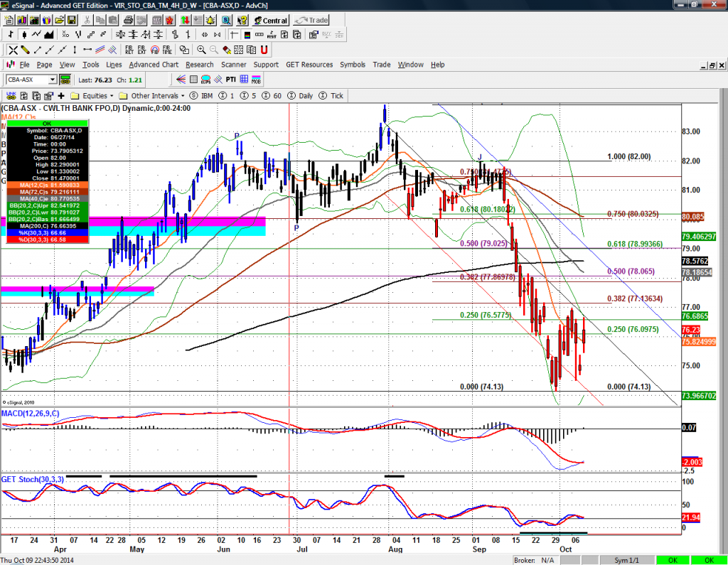Click the zoom in magnifier icon
Image resolution: width=728 pixels, height=565 pixels.
tap(202, 50)
